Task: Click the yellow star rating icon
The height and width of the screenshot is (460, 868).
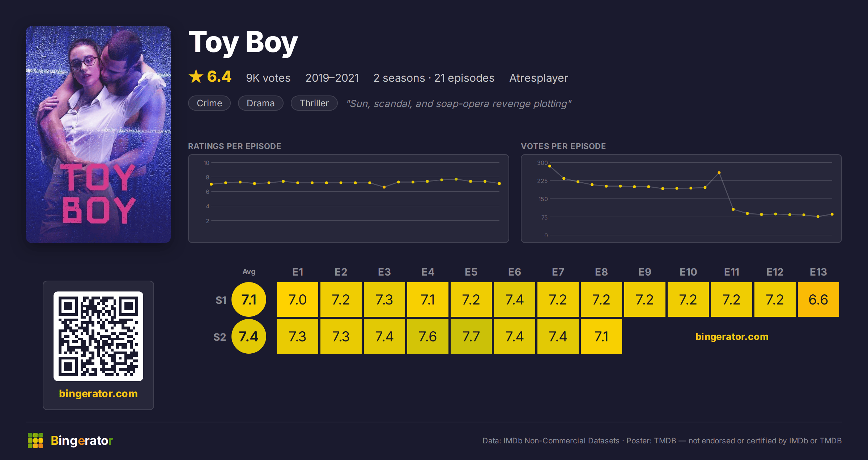Action: pyautogui.click(x=196, y=77)
